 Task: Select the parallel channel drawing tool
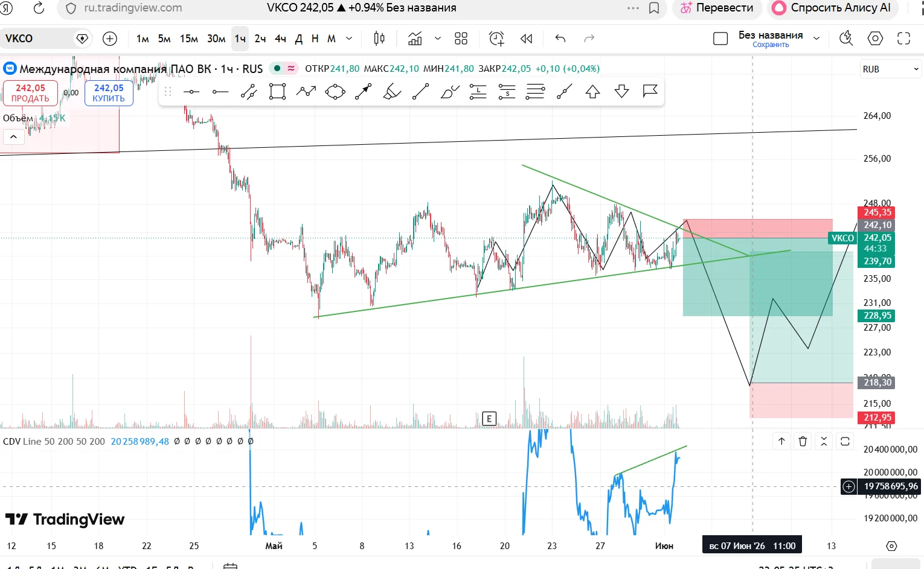249,92
